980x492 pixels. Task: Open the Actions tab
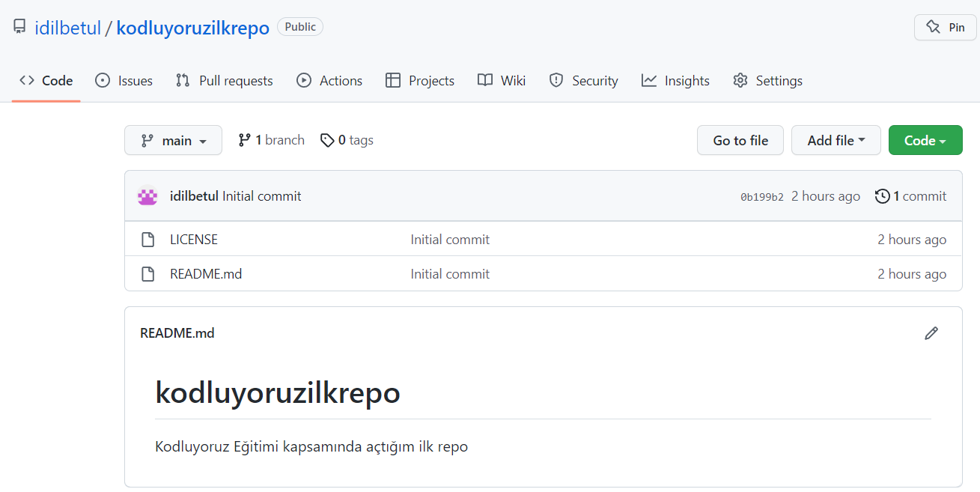point(329,81)
